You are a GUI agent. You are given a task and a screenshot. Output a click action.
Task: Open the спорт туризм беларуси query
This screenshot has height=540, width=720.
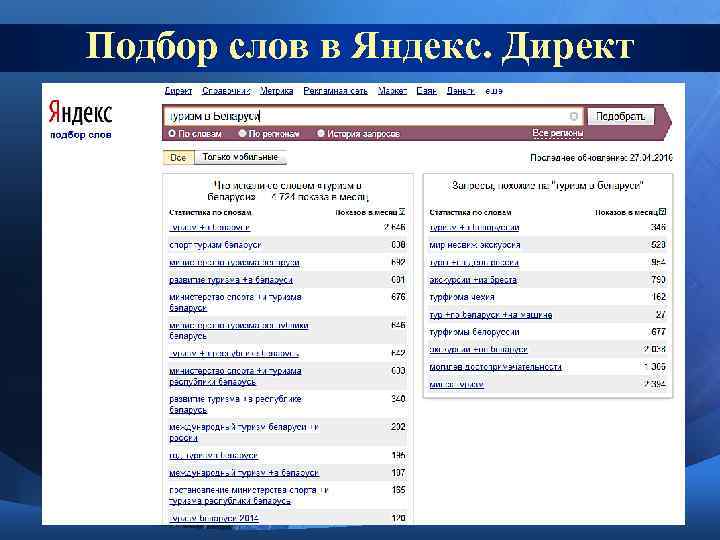pos(215,245)
